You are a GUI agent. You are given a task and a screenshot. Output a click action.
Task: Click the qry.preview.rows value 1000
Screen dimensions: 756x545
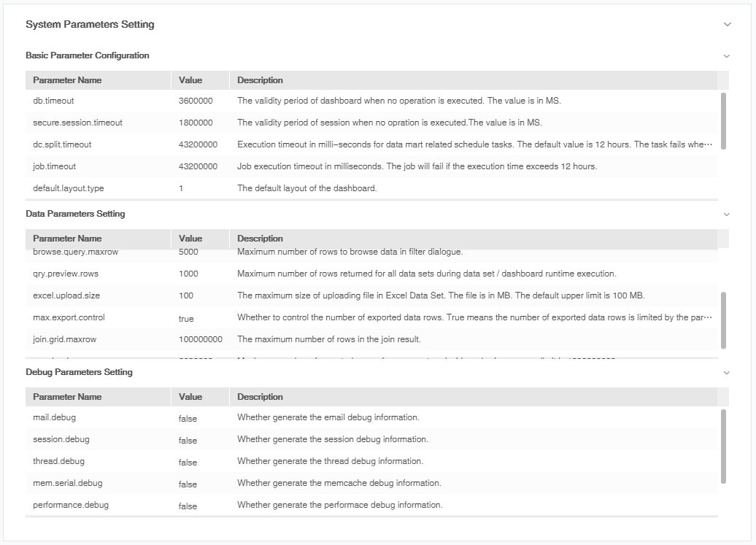[x=188, y=274]
